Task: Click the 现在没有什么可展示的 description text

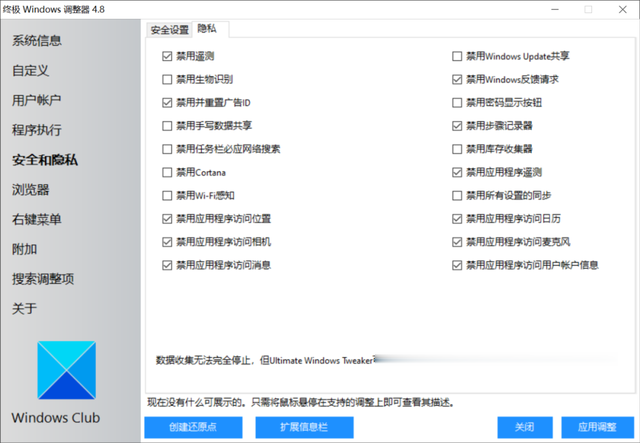Action: tap(301, 403)
